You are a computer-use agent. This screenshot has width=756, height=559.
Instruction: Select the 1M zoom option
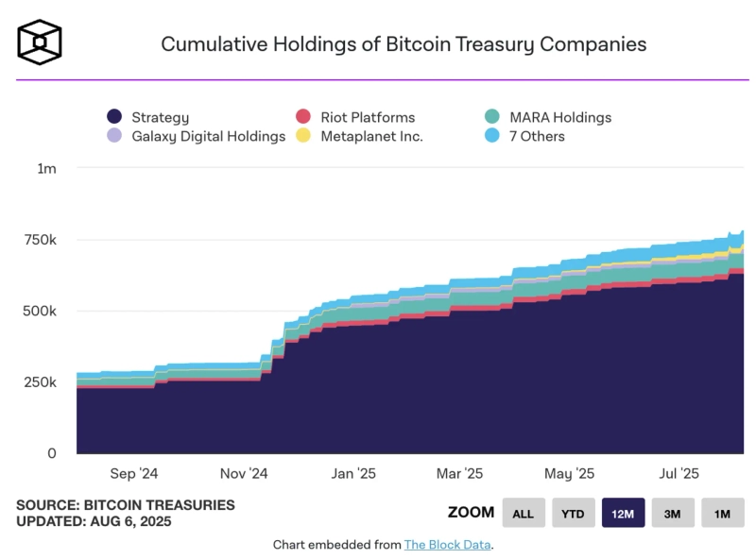pyautogui.click(x=722, y=512)
